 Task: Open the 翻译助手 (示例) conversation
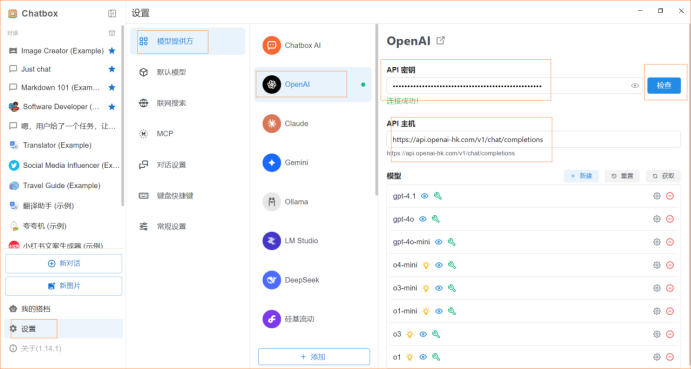click(x=63, y=206)
